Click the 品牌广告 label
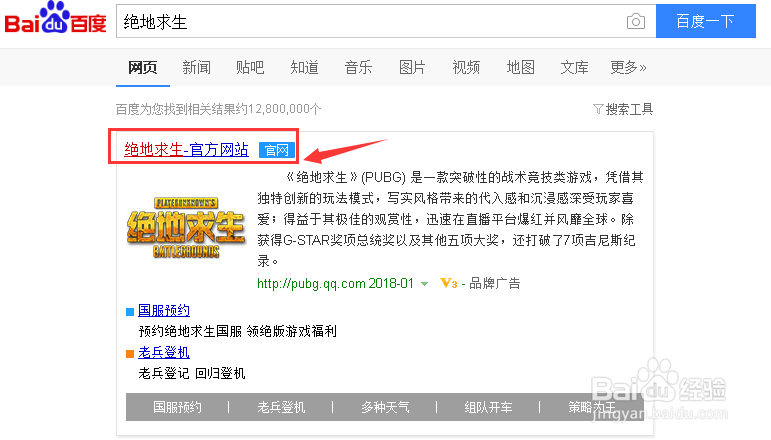This screenshot has height=440, width=771. (x=495, y=284)
